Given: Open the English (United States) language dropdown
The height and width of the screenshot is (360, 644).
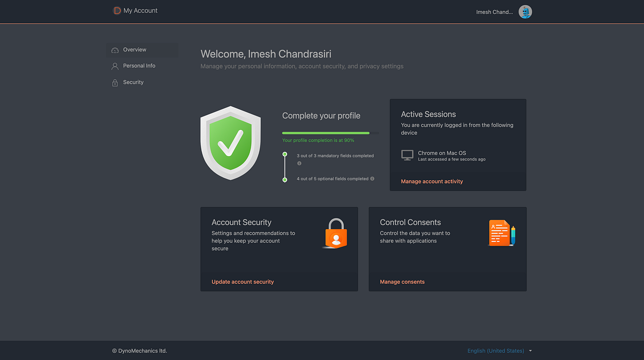Looking at the screenshot, I should [495, 350].
